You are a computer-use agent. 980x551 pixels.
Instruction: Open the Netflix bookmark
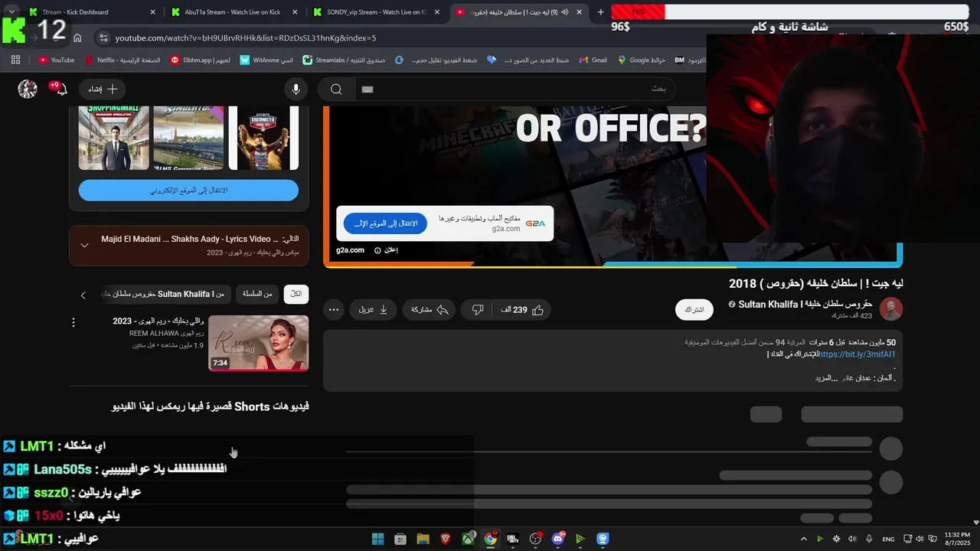tap(122, 60)
